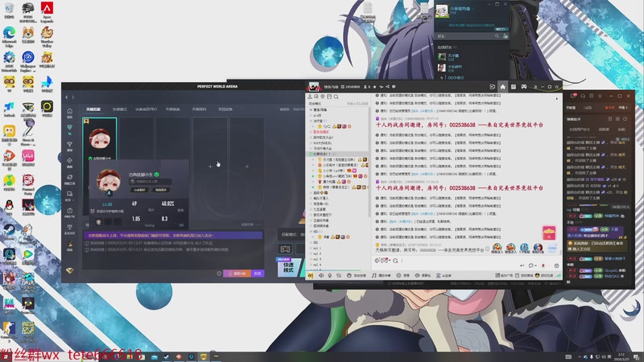Add a teammate in the fourth lobby slot
The width and height of the screenshot is (644, 362).
(x=210, y=167)
